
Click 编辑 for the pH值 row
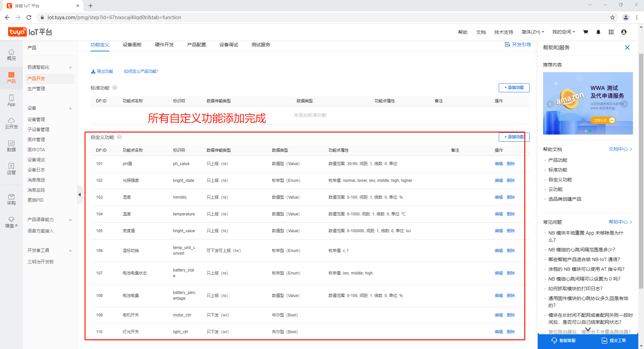(x=498, y=164)
